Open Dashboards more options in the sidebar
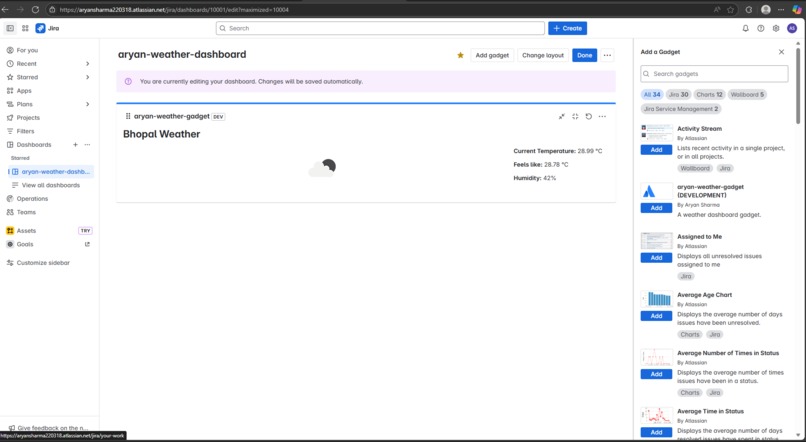Screen dimensions: 806x442 (87, 144)
